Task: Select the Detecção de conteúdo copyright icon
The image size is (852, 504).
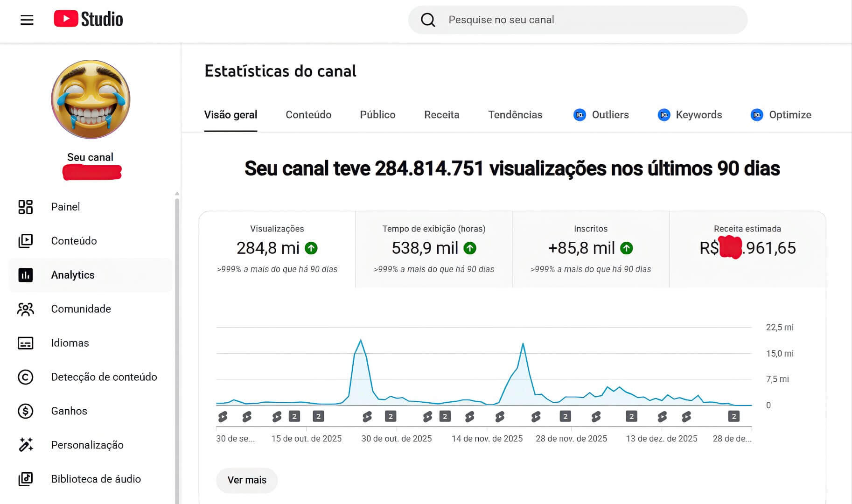Action: pos(25,377)
